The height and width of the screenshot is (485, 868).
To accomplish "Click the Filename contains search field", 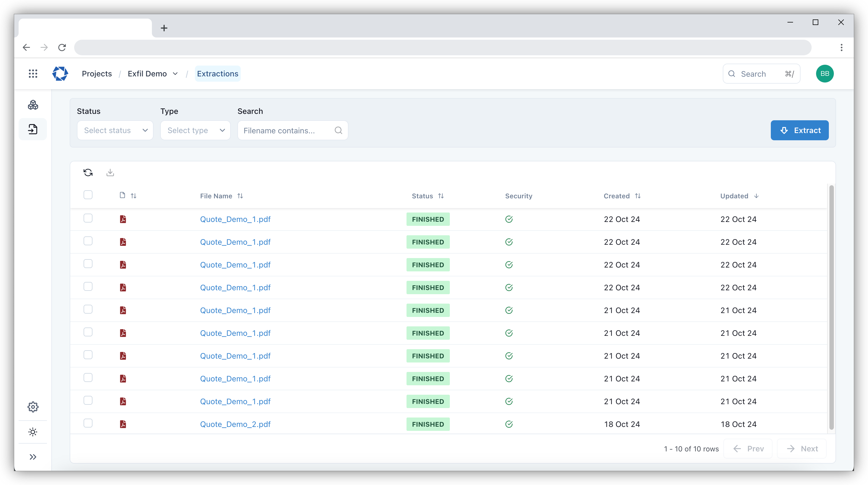I will pyautogui.click(x=286, y=131).
